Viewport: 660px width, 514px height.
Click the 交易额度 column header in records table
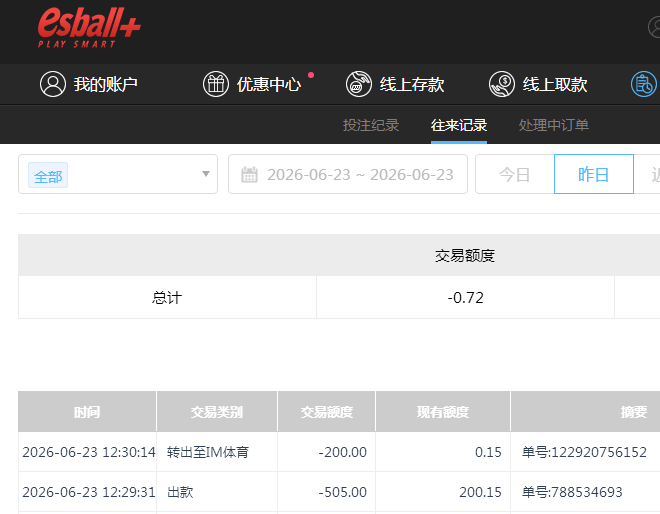[x=327, y=412]
